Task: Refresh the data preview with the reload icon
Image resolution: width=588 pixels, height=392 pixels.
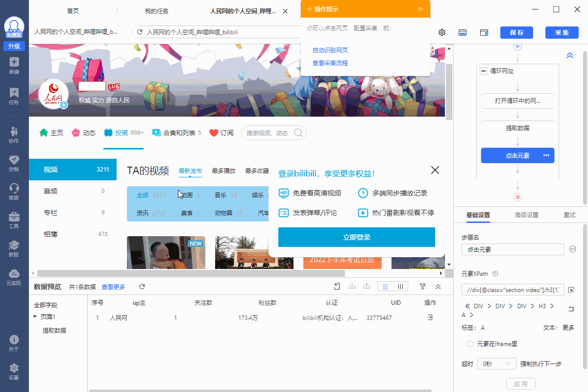Action: [x=142, y=287]
